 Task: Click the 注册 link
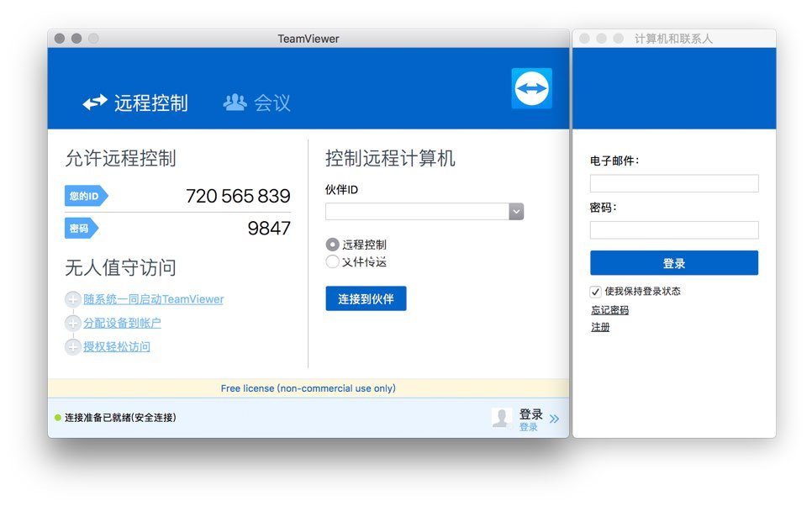click(600, 327)
